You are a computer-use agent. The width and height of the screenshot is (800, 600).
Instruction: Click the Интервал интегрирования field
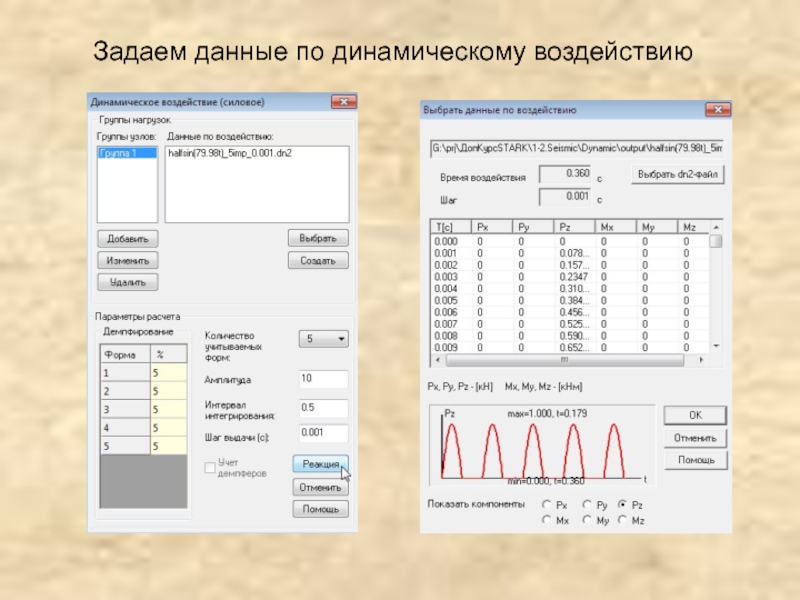point(322,408)
